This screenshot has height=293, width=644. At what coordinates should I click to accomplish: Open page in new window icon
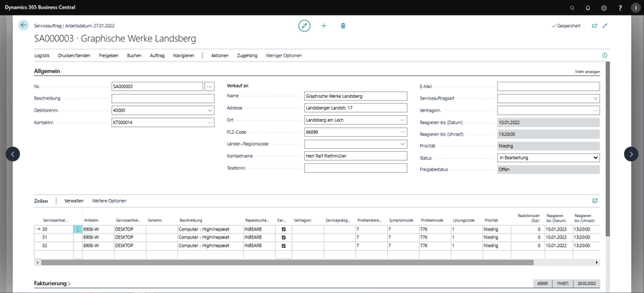[x=595, y=26]
